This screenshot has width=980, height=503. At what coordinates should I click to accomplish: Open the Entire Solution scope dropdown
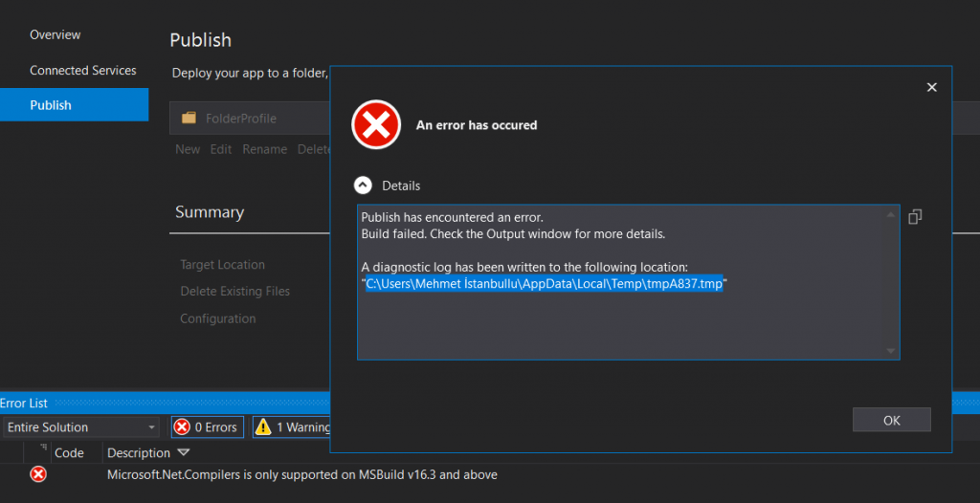pyautogui.click(x=80, y=427)
